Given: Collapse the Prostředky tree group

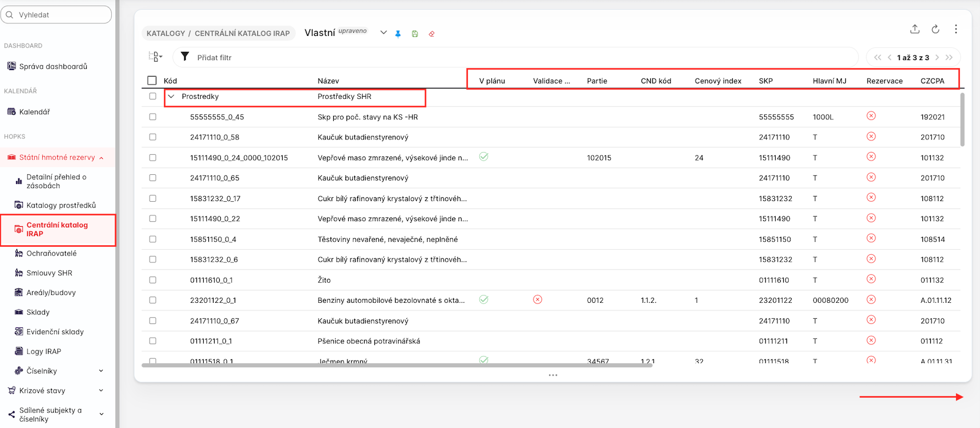Looking at the screenshot, I should [171, 97].
